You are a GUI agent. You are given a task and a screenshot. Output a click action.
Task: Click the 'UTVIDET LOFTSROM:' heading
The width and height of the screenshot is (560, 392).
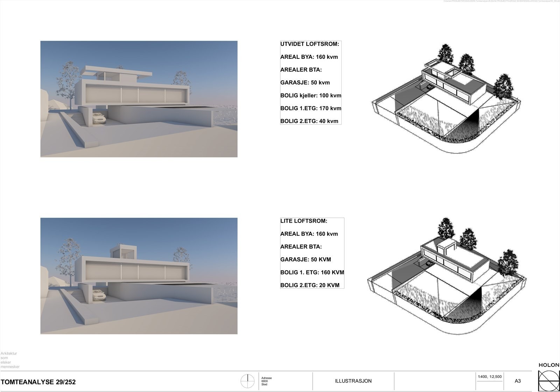[x=310, y=44]
